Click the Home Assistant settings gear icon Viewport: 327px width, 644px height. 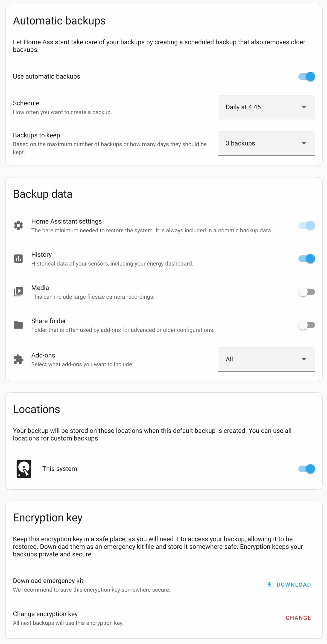pyautogui.click(x=18, y=225)
